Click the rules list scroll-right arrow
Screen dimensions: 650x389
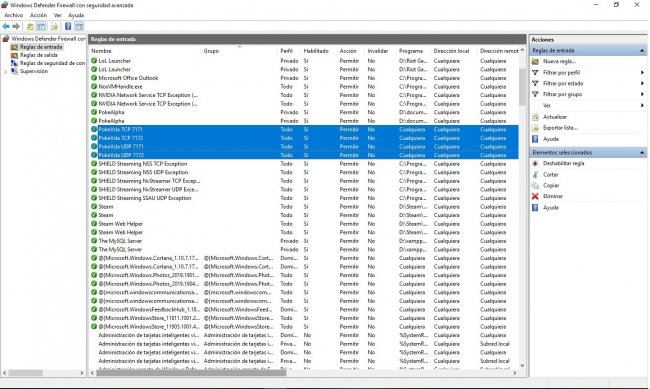point(515,373)
